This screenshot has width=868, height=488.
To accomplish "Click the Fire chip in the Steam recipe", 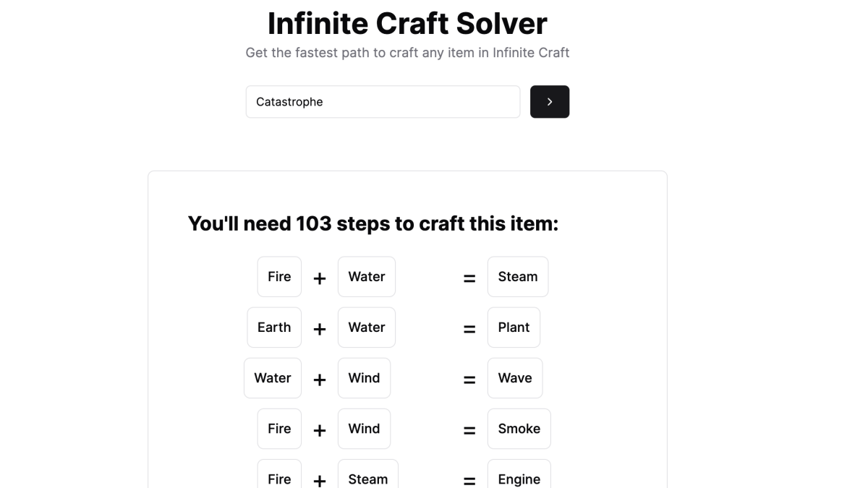I will coord(279,277).
